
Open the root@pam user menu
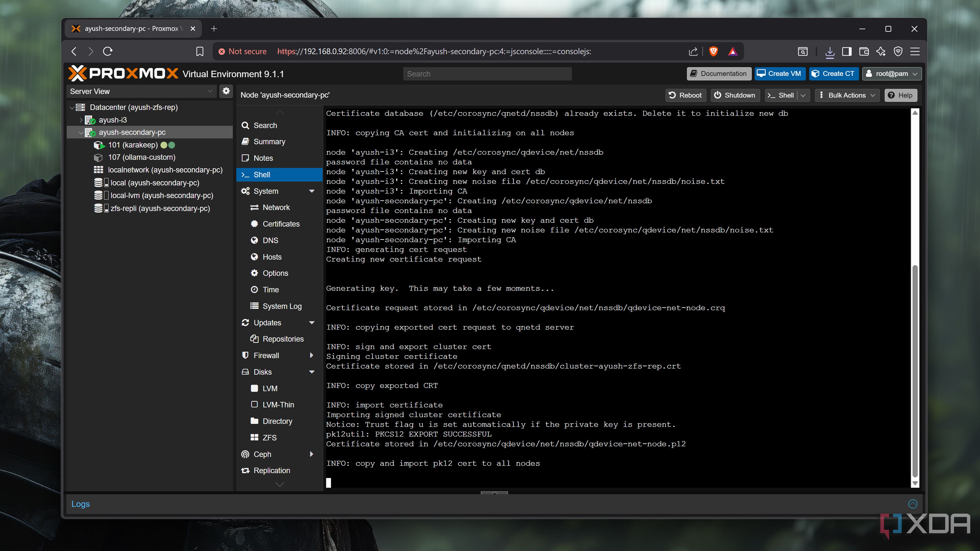[x=892, y=73]
